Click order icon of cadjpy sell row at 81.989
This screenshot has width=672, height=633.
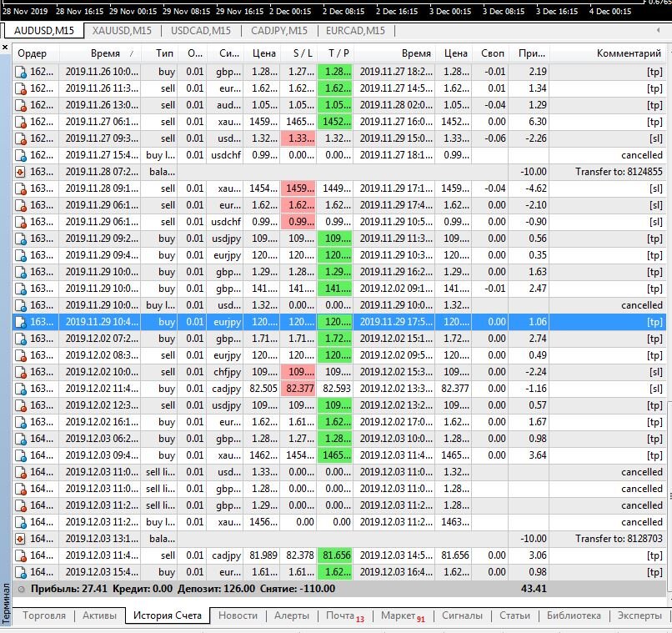pos(21,556)
